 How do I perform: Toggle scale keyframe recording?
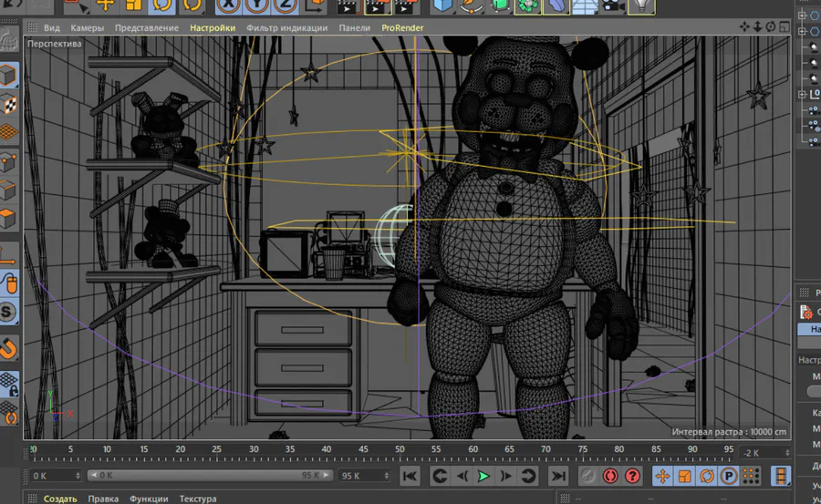684,477
